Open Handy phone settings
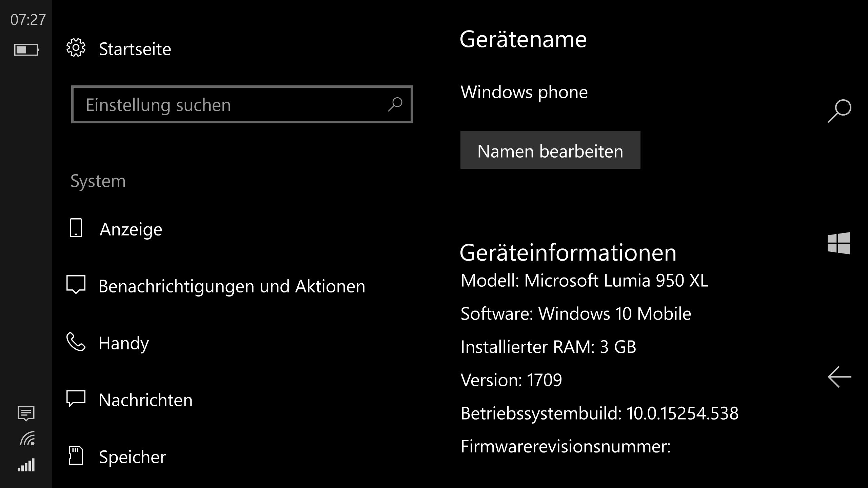The height and width of the screenshot is (488, 868). 124,343
